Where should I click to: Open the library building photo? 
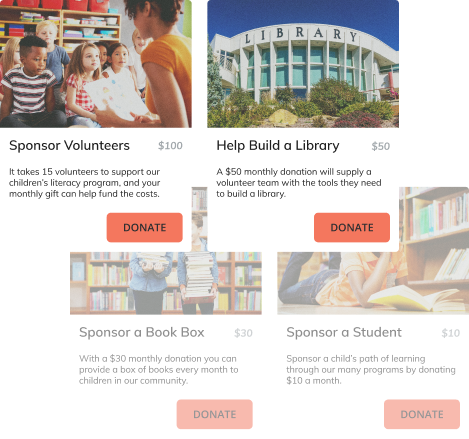[303, 64]
